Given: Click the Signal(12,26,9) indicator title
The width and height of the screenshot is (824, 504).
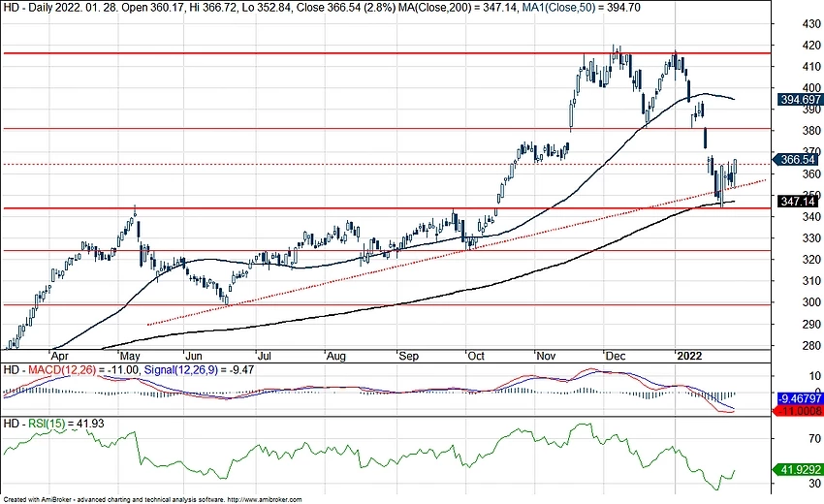Looking at the screenshot, I should point(180,370).
